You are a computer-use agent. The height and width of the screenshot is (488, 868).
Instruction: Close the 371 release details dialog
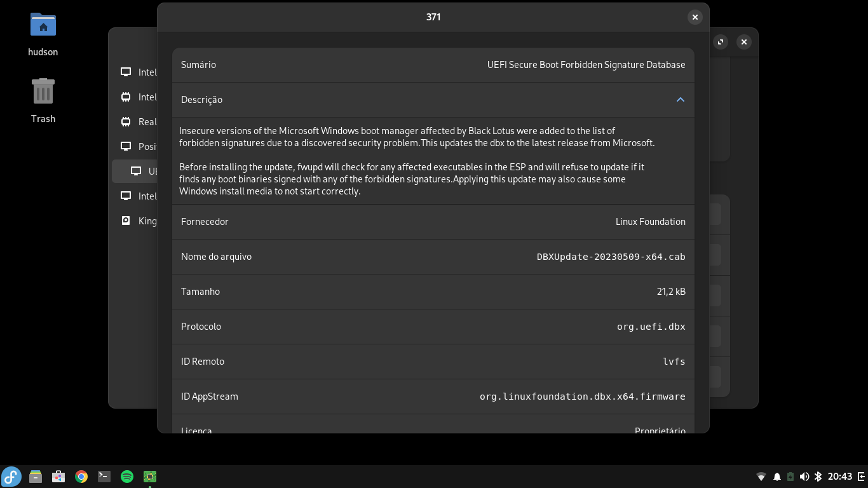[695, 17]
